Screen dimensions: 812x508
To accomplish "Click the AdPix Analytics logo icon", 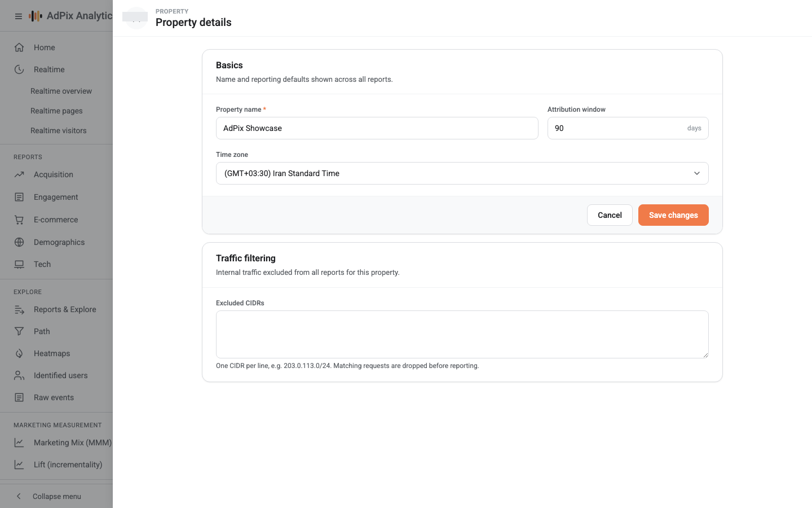I will [x=36, y=16].
